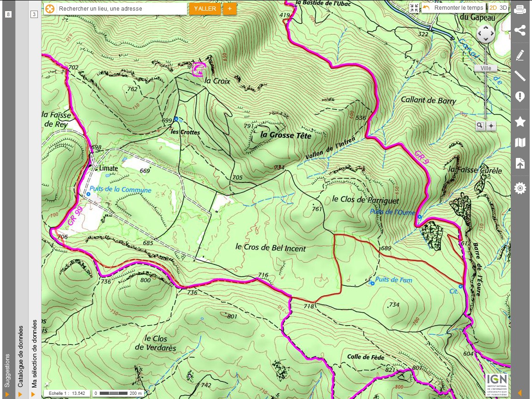Click the les Crottes label
Screen dimensions: 532x399
[x=185, y=132]
